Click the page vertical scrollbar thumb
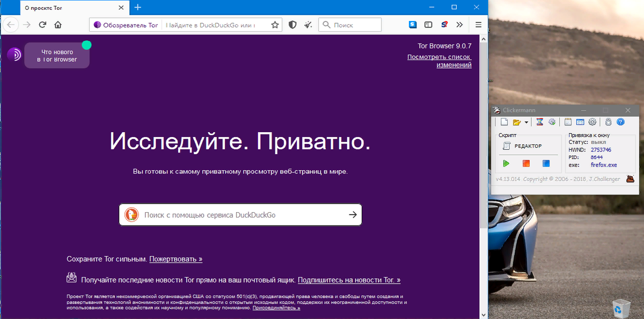The width and height of the screenshot is (644, 319). (484, 136)
